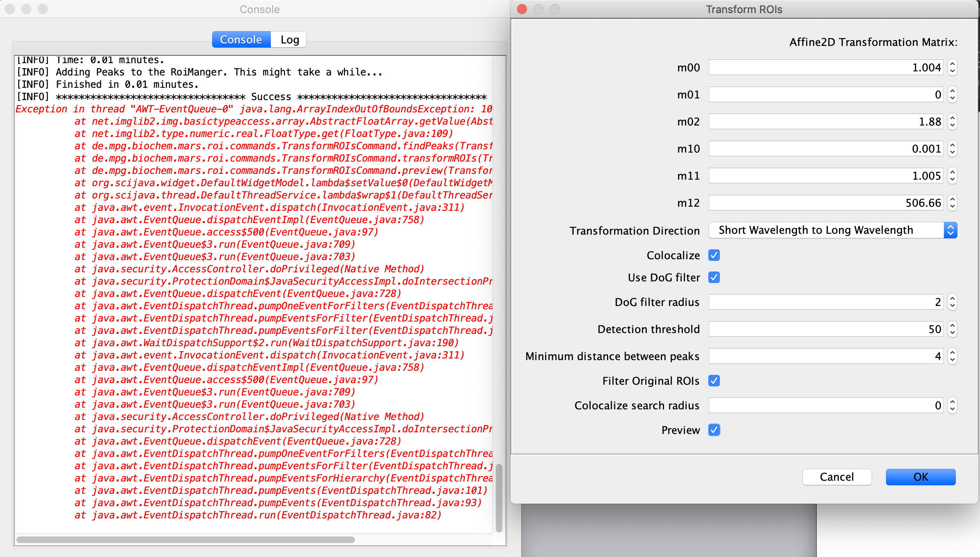
Task: Click the Detection threshold stepper
Action: (953, 329)
